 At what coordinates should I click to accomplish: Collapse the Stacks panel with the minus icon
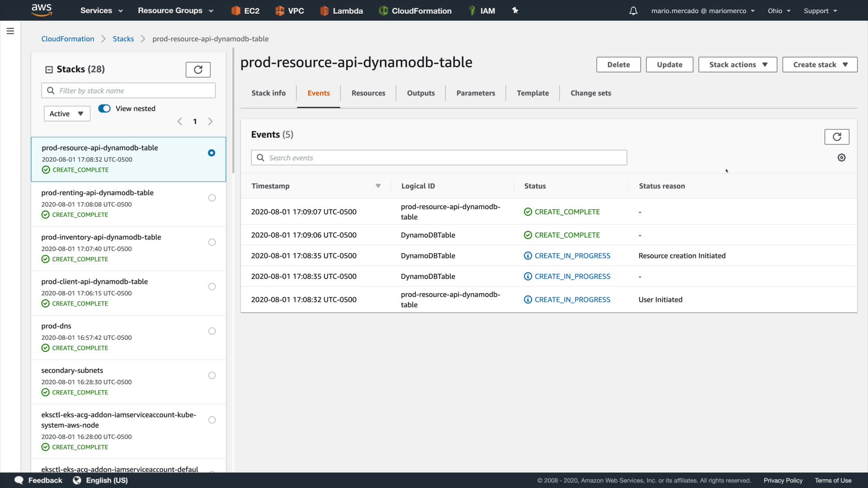[49, 70]
